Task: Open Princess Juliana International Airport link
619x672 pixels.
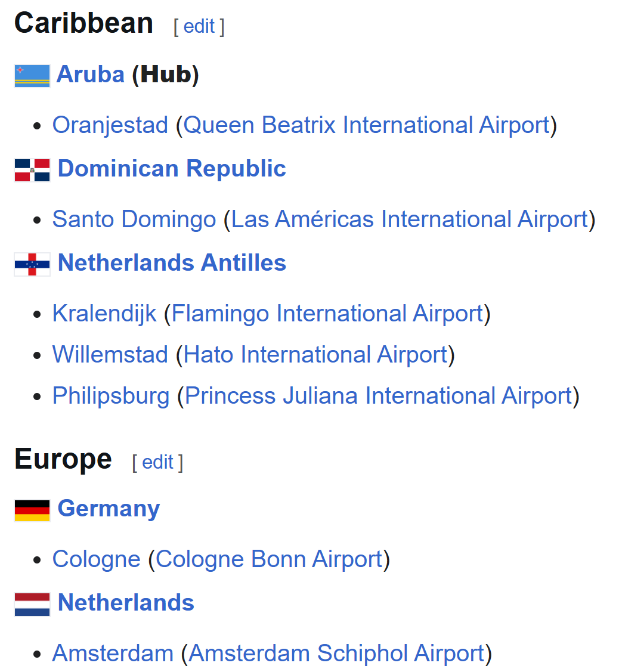Action: [x=379, y=396]
